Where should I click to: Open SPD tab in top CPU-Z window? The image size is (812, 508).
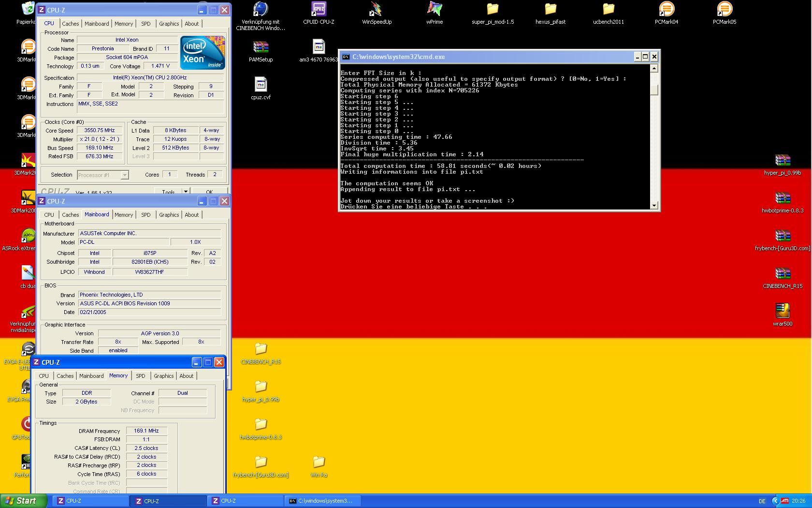coord(145,24)
